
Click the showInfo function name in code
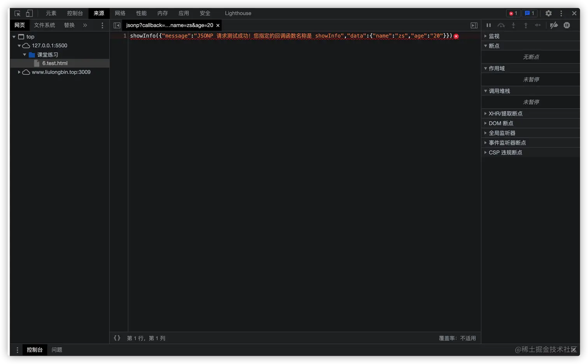click(x=143, y=36)
